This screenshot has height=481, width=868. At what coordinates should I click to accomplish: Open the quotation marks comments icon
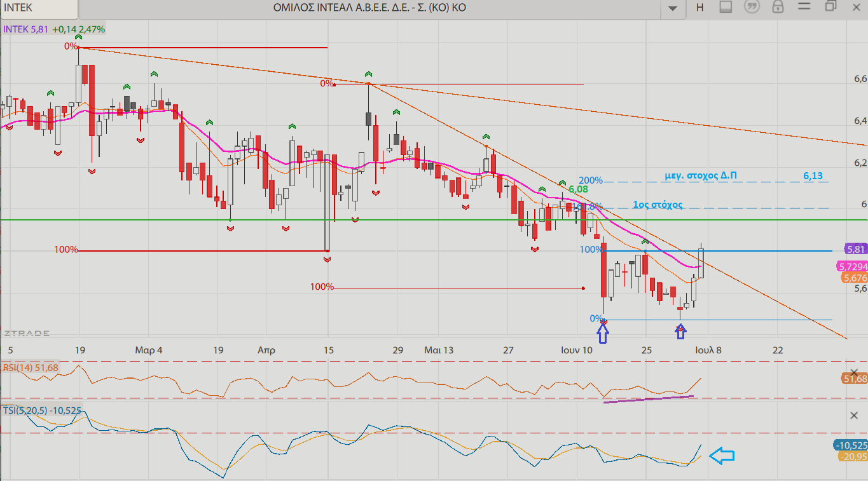click(x=752, y=7)
